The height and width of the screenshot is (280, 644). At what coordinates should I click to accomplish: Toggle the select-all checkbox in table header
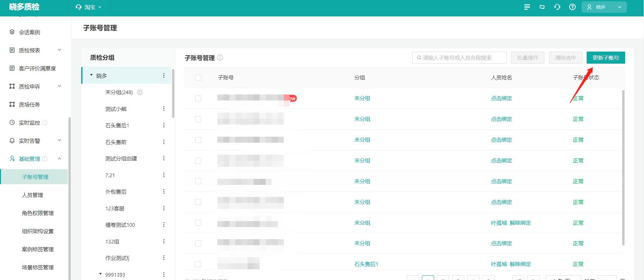[x=198, y=78]
